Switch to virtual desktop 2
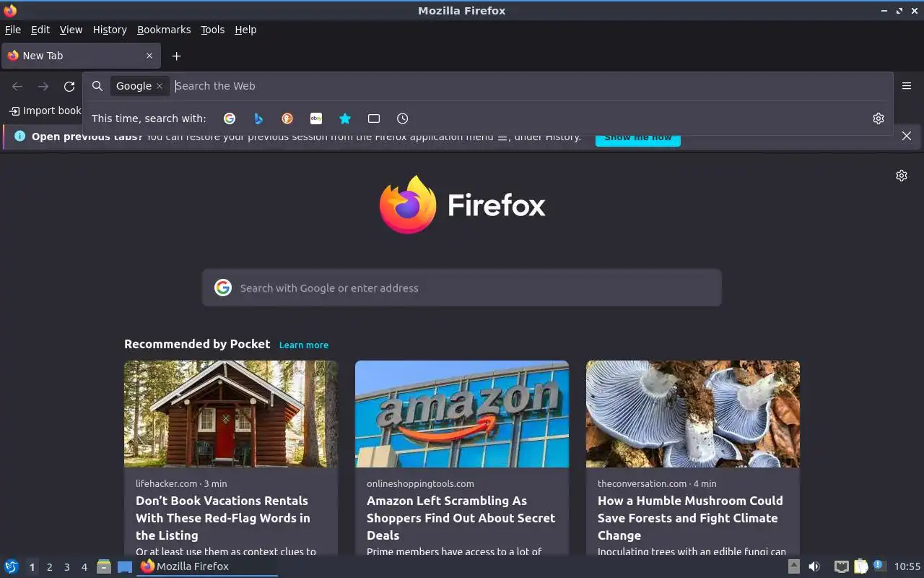The image size is (924, 578). (x=49, y=567)
